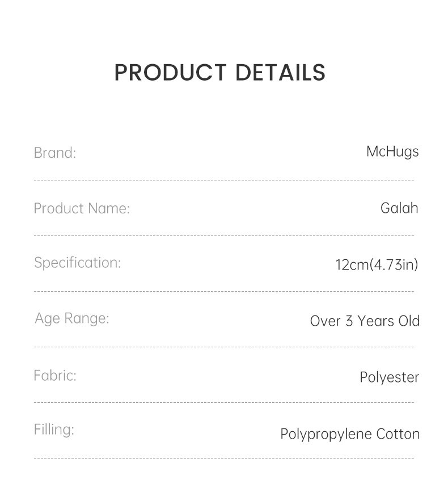The height and width of the screenshot is (488, 448).
Task: Click the dashed divider below Fabric row
Action: (x=224, y=402)
